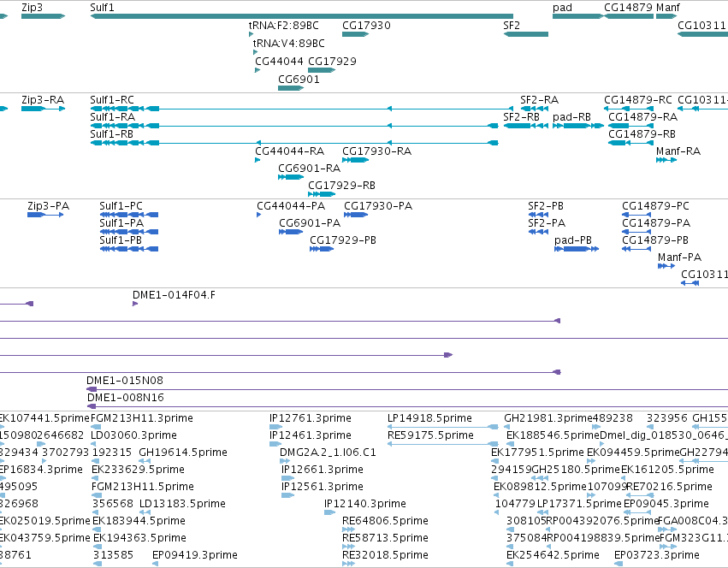Select RE58713.5prime EST label
Viewport: 728px width, 568px height.
click(x=384, y=538)
